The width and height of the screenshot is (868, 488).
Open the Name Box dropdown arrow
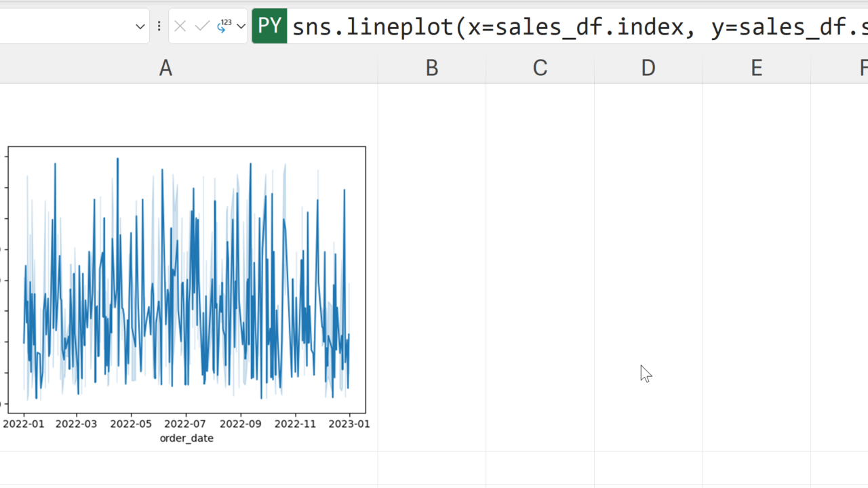click(140, 26)
